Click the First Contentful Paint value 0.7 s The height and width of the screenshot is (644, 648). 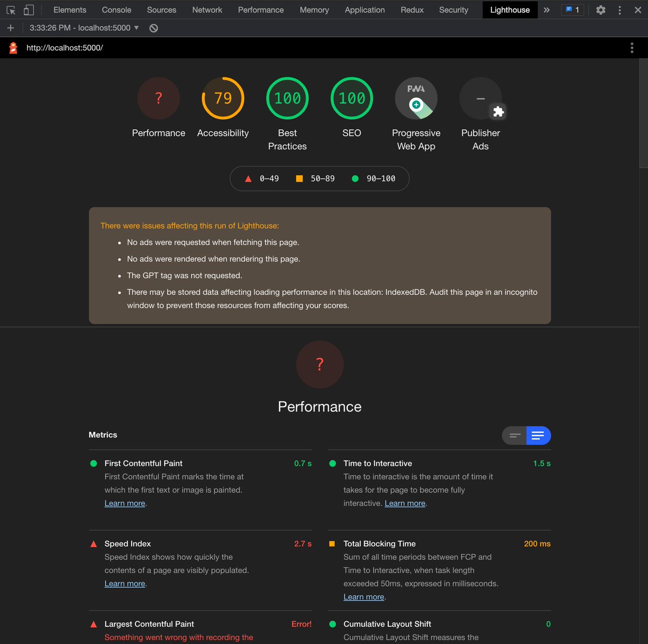coord(303,463)
